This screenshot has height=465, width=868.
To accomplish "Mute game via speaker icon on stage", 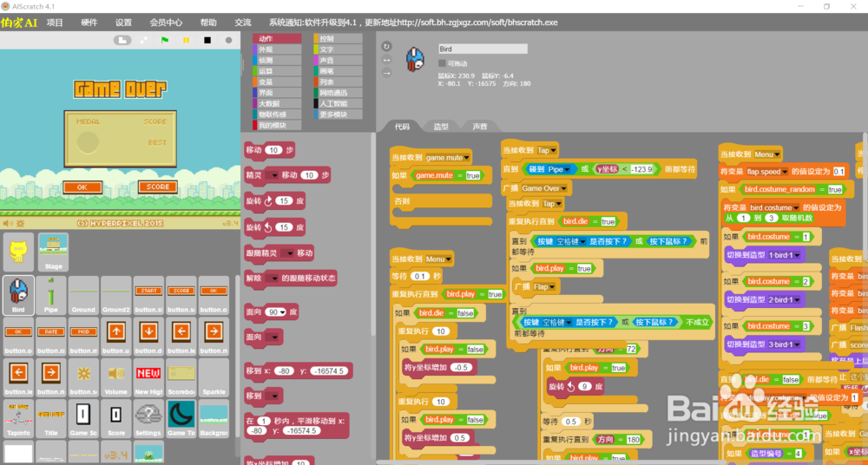I will (8, 224).
